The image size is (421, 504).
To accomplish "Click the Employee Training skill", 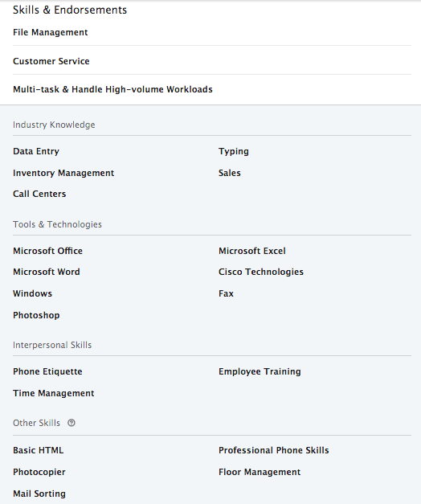I will point(260,371).
